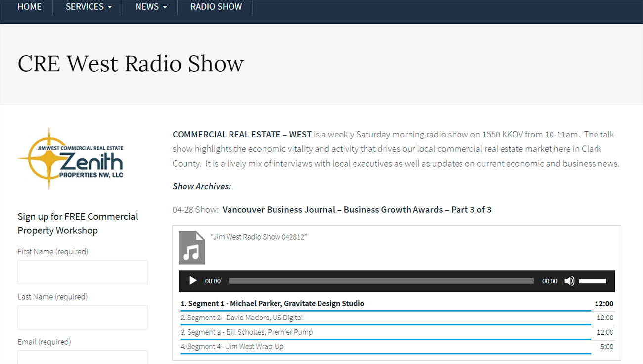This screenshot has width=643, height=364.
Task: Go to the RADIO SHOW page
Action: (216, 7)
